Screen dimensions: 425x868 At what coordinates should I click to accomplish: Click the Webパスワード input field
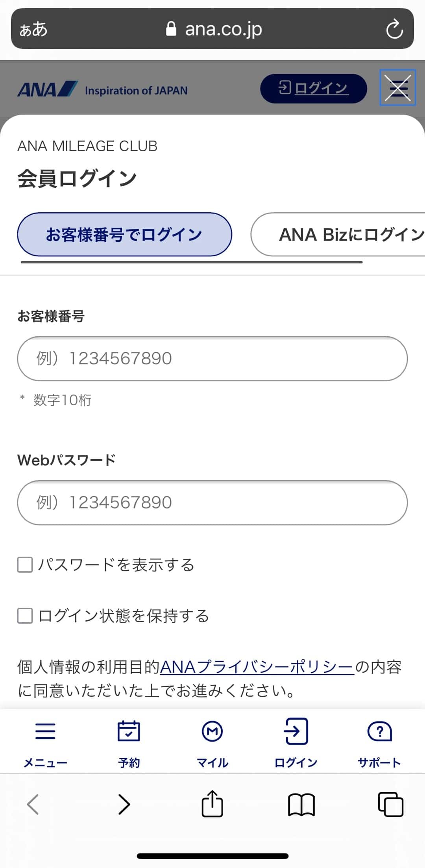tap(212, 503)
